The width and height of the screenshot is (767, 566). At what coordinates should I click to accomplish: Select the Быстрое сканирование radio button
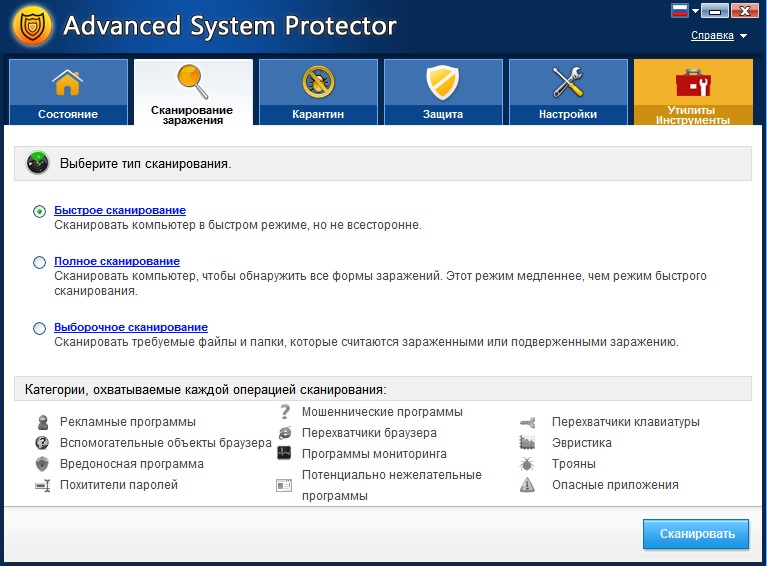(x=39, y=211)
